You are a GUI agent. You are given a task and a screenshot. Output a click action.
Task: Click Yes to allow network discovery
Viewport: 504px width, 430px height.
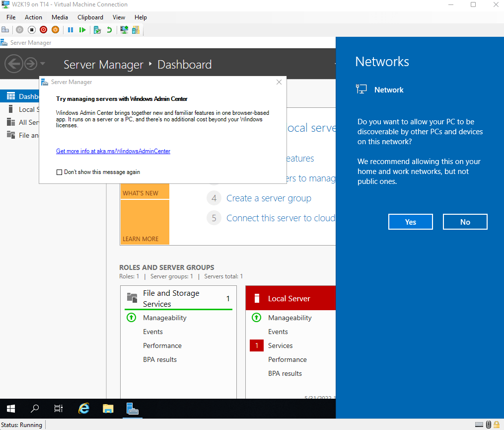[411, 222]
